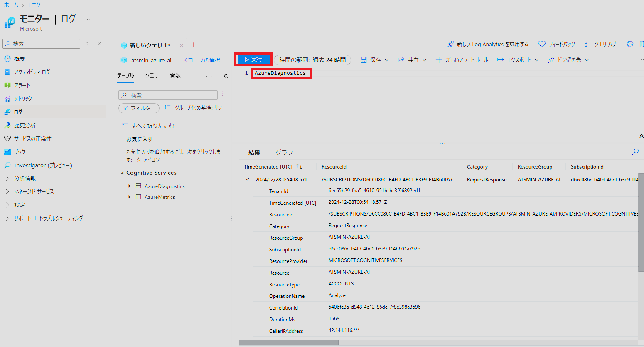Open 変更分析 in the left menu
Image resolution: width=644 pixels, height=347 pixels.
(25, 125)
